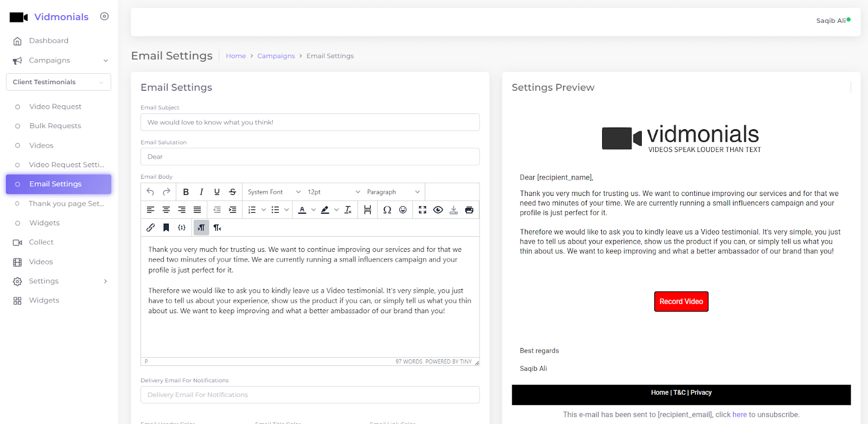This screenshot has height=424, width=868.
Task: Print the email body
Action: pos(469,210)
